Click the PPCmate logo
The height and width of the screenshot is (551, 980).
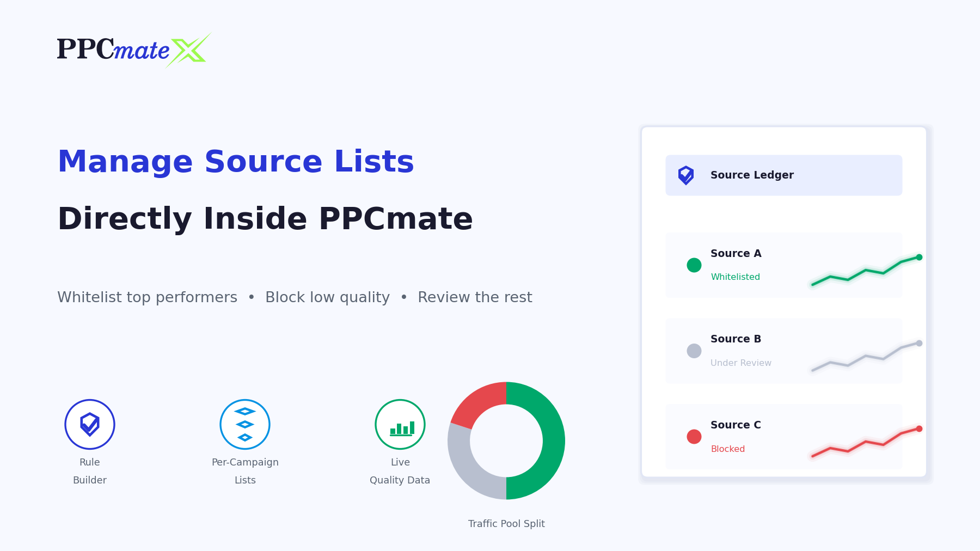[134, 50]
